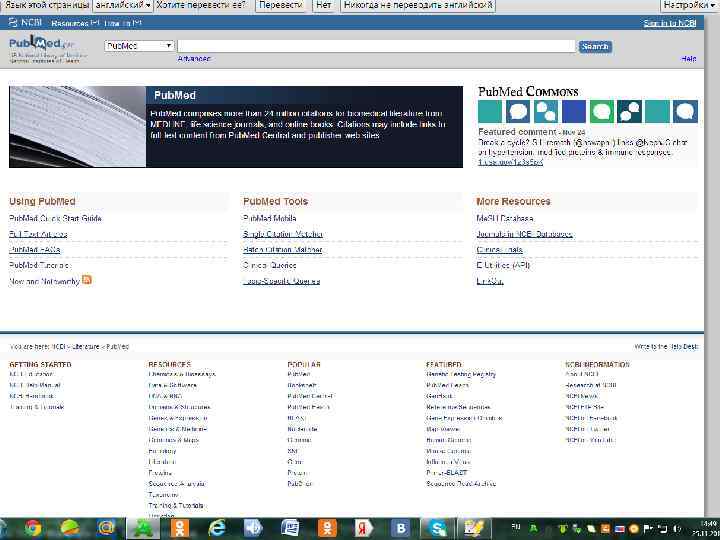Viewport: 720px width, 540px height.
Task: Open Journals in NCBI Databases link
Action: [x=524, y=234]
